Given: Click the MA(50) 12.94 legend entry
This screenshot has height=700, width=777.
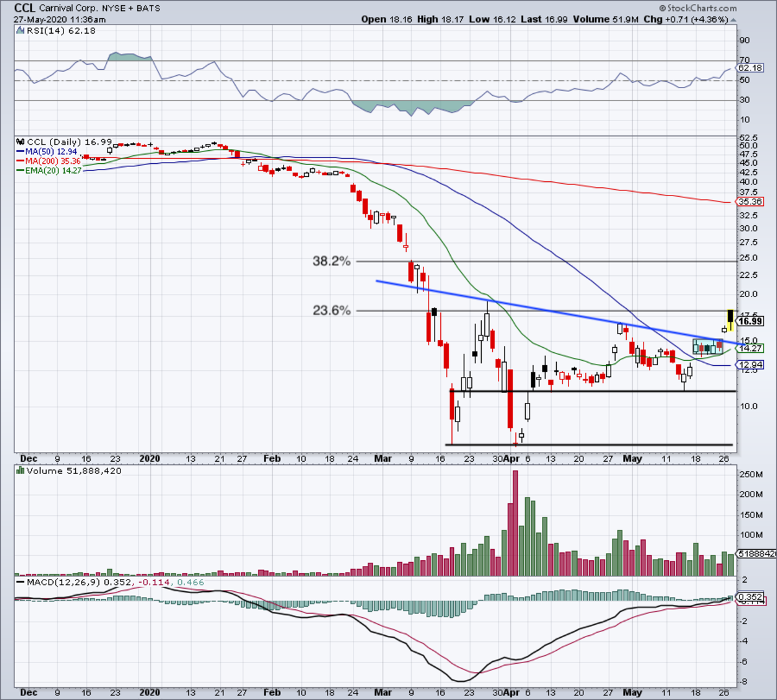Looking at the screenshot, I should (47, 152).
